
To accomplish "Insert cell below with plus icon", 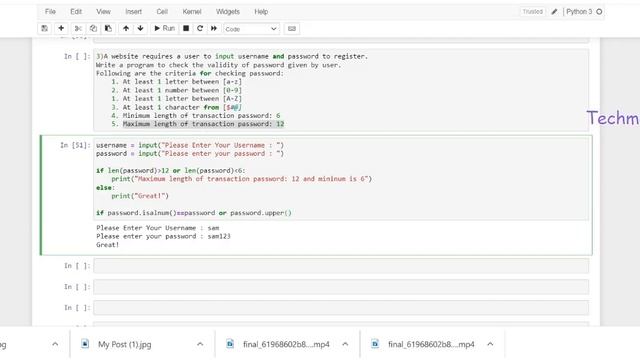I will click(61, 28).
